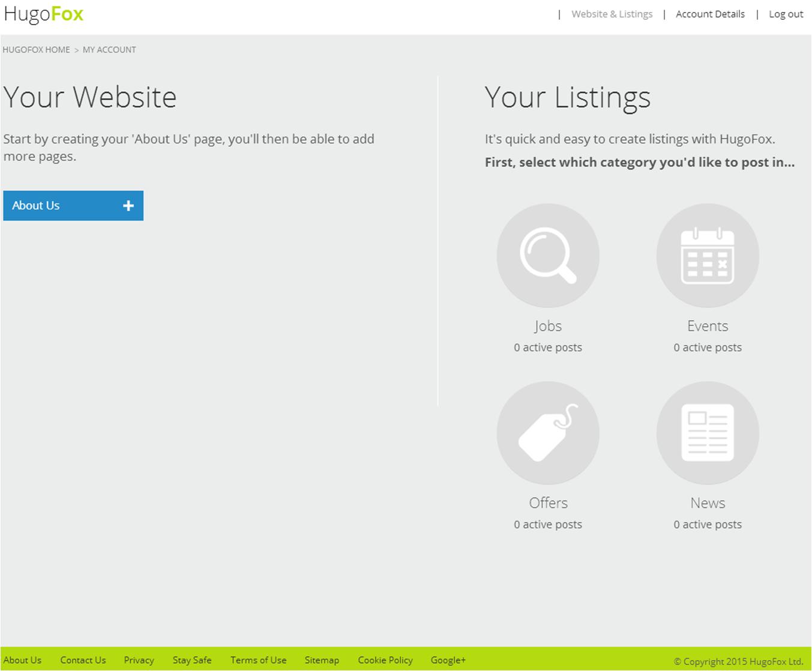This screenshot has height=671, width=812.
Task: Open the Cookie Policy page
Action: tap(385, 660)
